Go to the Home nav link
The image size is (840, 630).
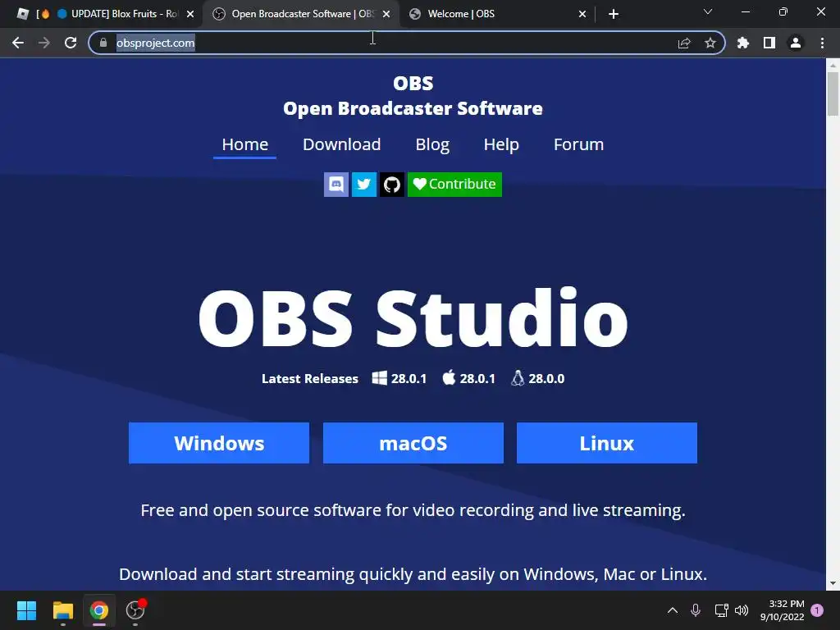pyautogui.click(x=244, y=144)
